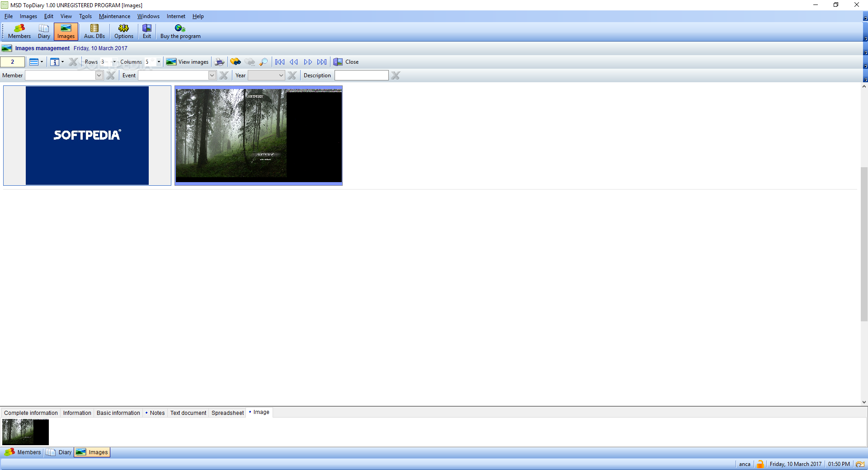The width and height of the screenshot is (868, 470).
Task: Switch to the Spreadsheet tab
Action: point(227,413)
